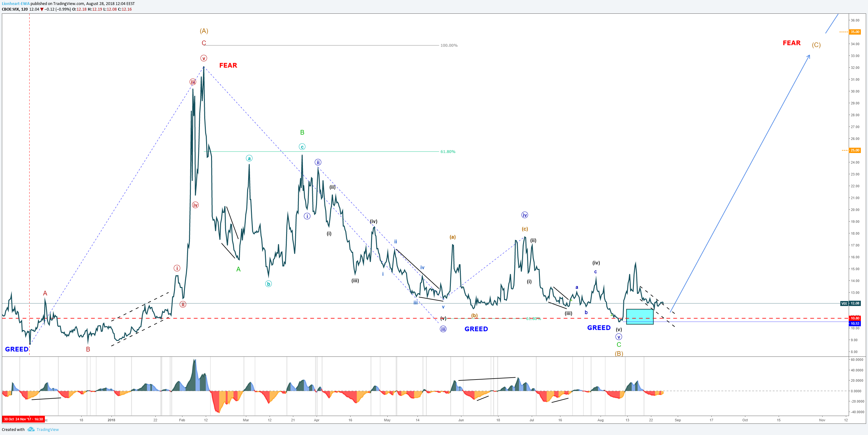Click the 61.80% Fibonacci level label
This screenshot has width=868, height=435.
(448, 152)
